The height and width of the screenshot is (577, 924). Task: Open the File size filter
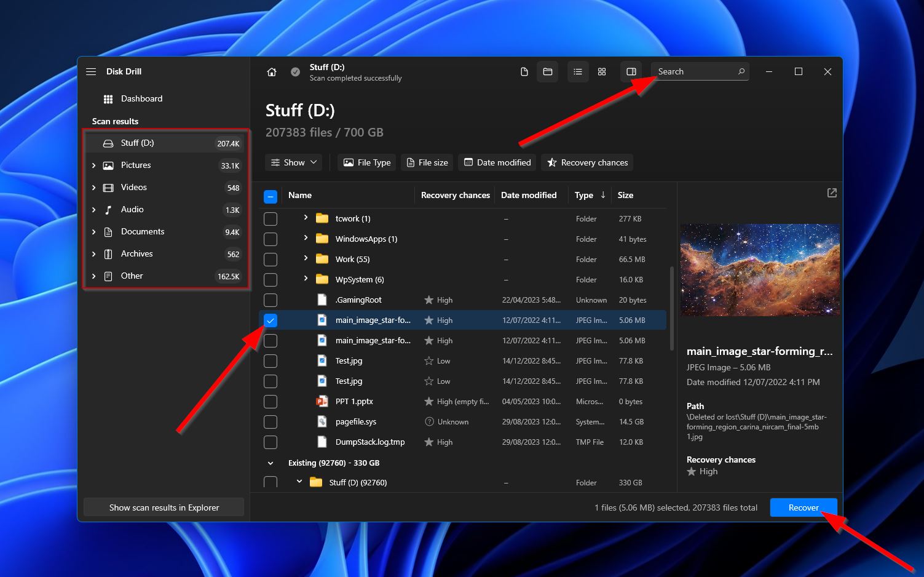(x=427, y=162)
